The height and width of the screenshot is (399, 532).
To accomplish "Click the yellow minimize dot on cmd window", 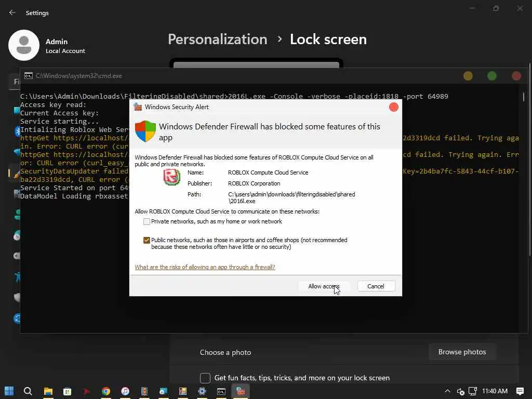I will [468, 76].
